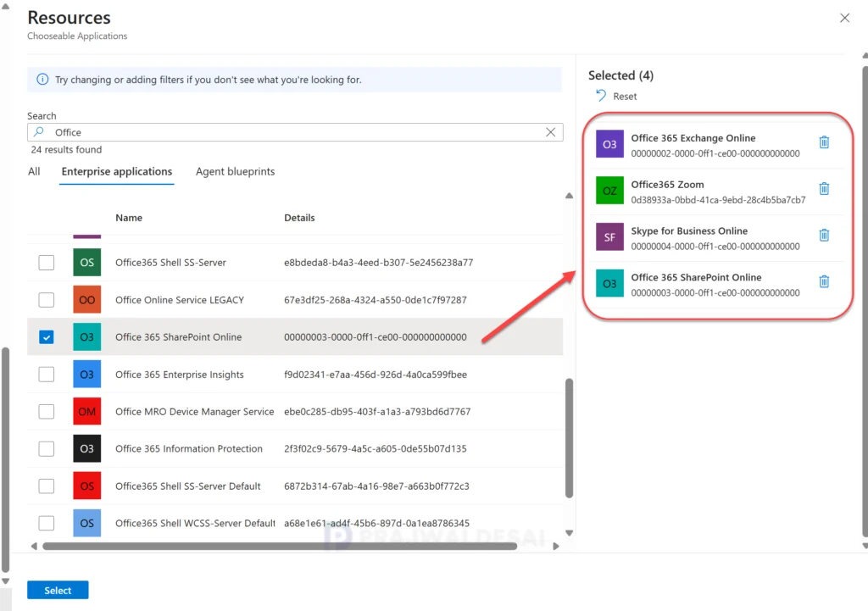Click the purple SF Skype icon

pos(609,237)
